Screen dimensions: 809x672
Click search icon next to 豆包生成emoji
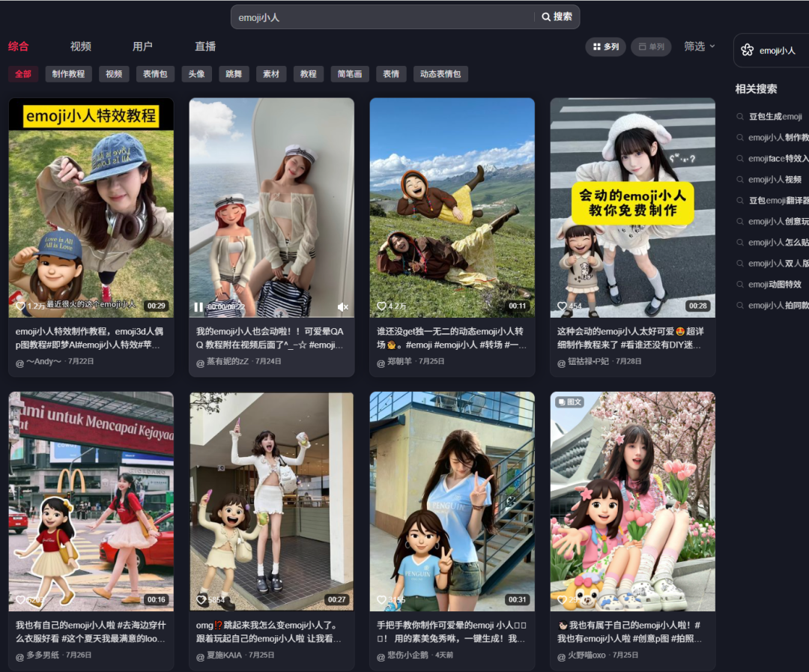(740, 117)
